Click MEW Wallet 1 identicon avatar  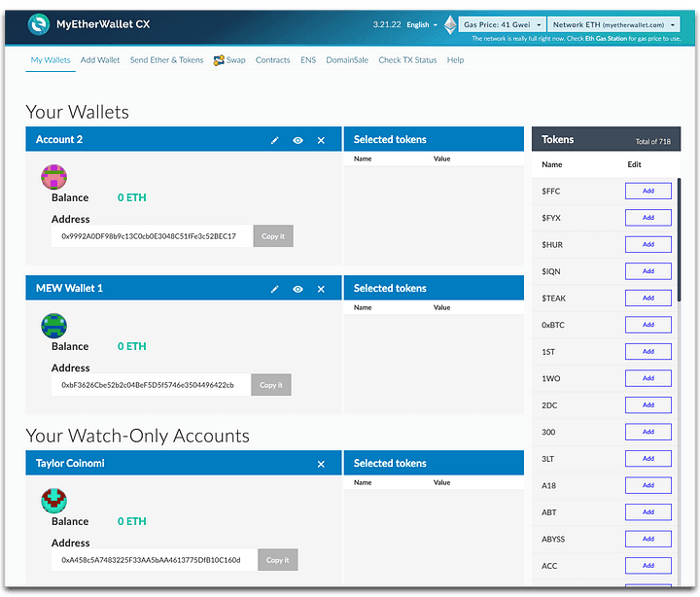pos(54,326)
